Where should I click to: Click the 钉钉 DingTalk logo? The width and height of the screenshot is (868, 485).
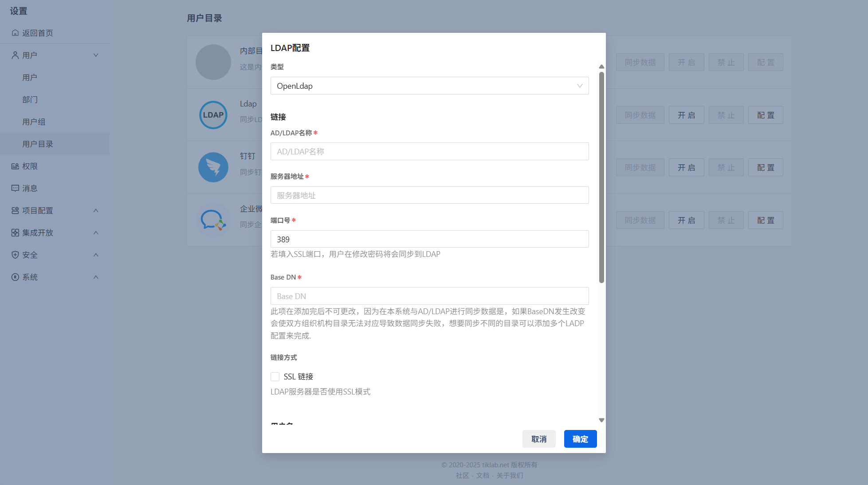(213, 167)
